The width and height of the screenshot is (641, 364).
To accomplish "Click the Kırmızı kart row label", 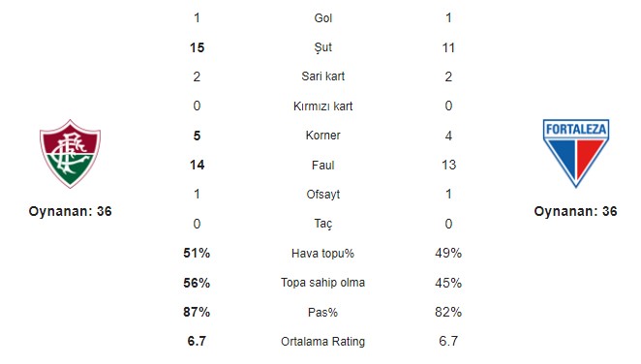I will click(x=323, y=106).
